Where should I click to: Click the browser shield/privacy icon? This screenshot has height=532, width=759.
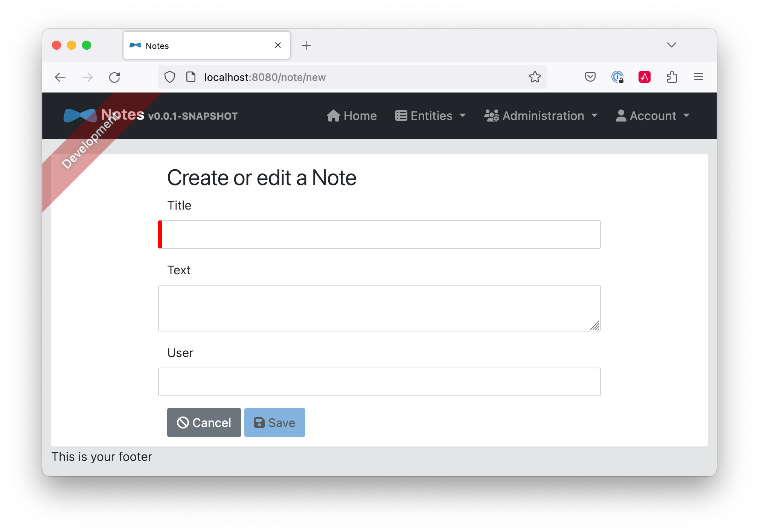171,77
